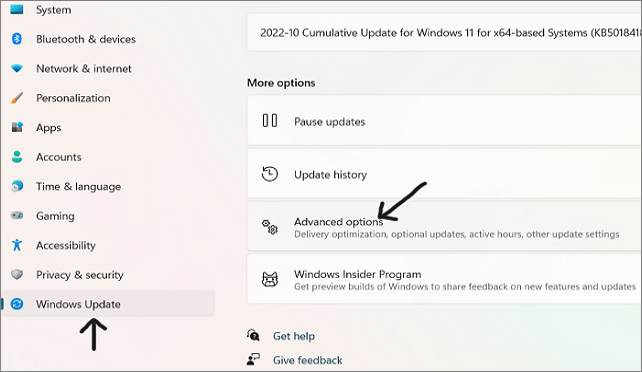Click the Gaming controller icon
642x372 pixels.
[17, 215]
